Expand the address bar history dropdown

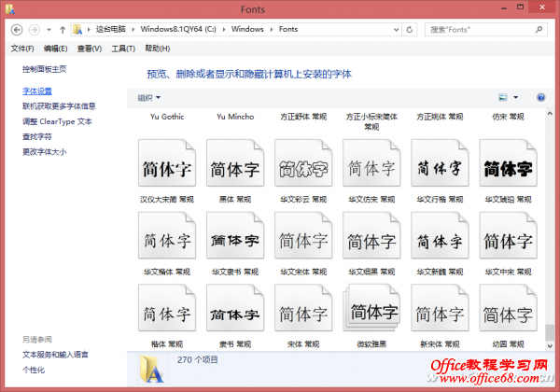pos(396,30)
